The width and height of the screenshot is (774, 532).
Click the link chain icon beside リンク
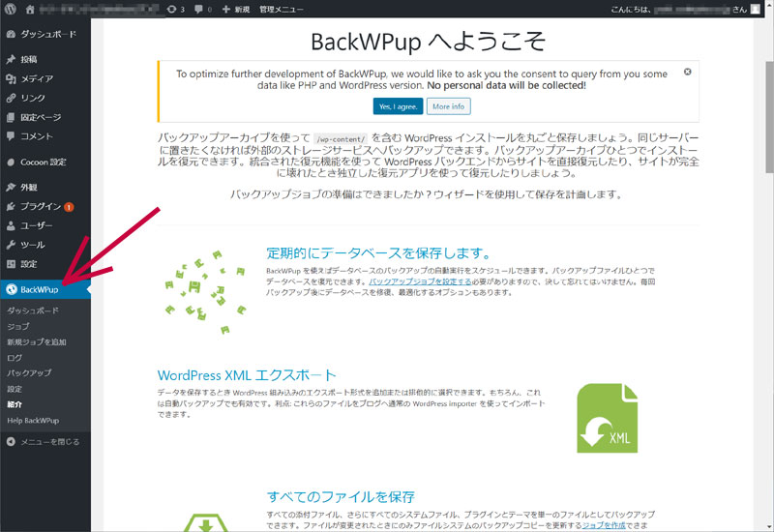coord(11,98)
